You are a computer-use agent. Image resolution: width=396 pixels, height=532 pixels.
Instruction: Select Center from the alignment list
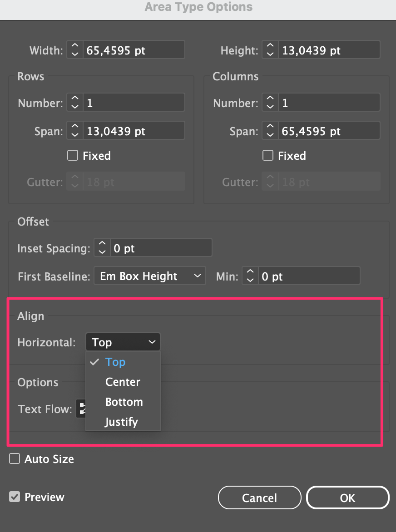[123, 382]
